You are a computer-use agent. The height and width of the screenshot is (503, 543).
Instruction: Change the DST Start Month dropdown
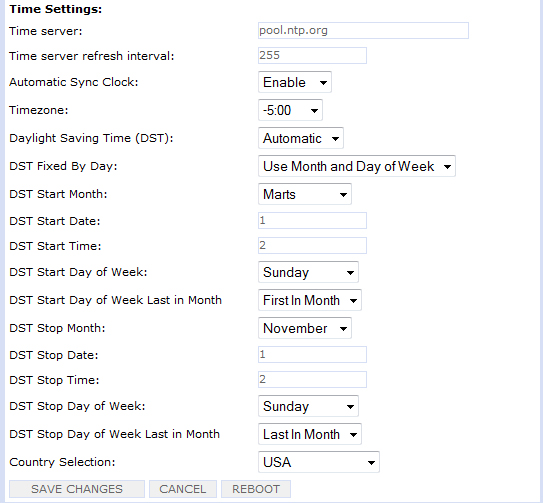[305, 194]
